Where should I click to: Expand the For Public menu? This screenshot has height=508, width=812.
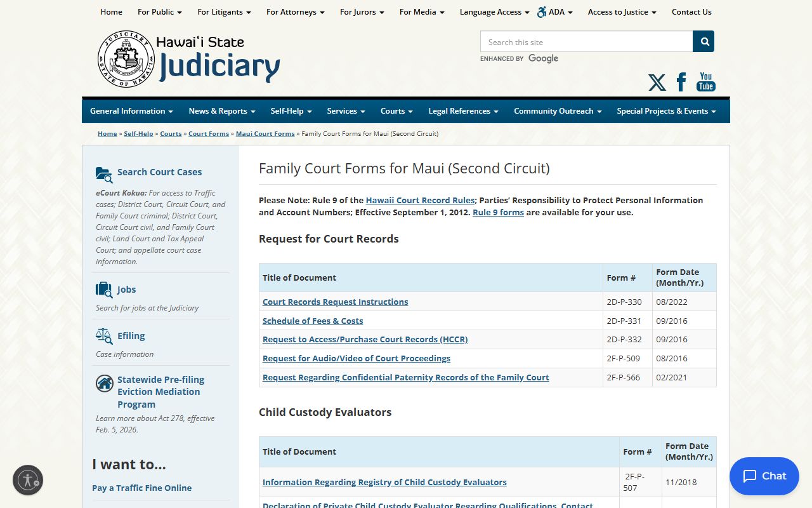click(x=160, y=11)
